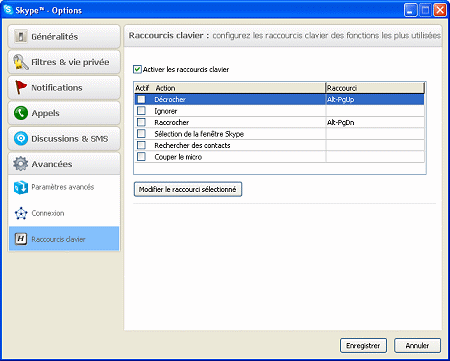
Task: Select Paramètres avancés sub-item
Action: [64, 187]
